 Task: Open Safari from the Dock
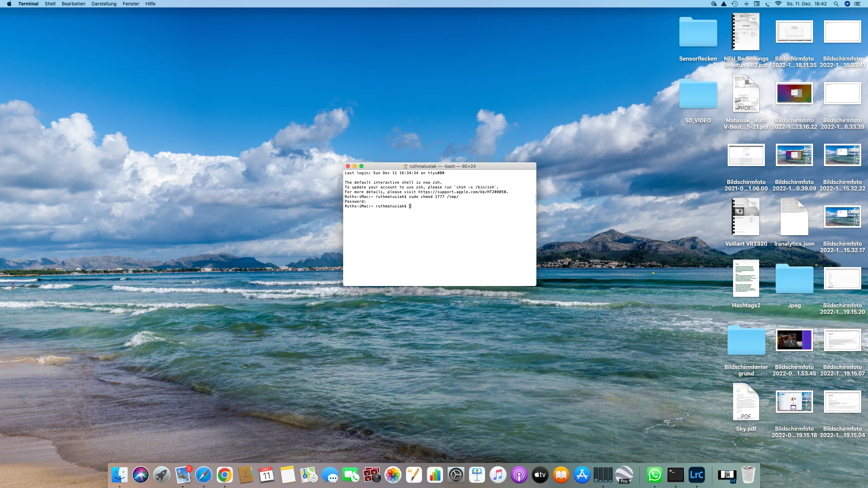point(203,475)
